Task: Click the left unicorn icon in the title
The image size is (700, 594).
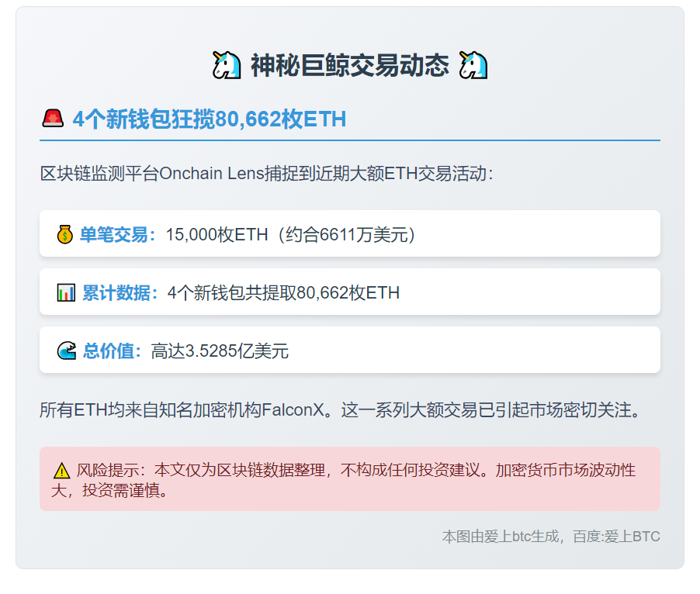Action: pos(227,65)
